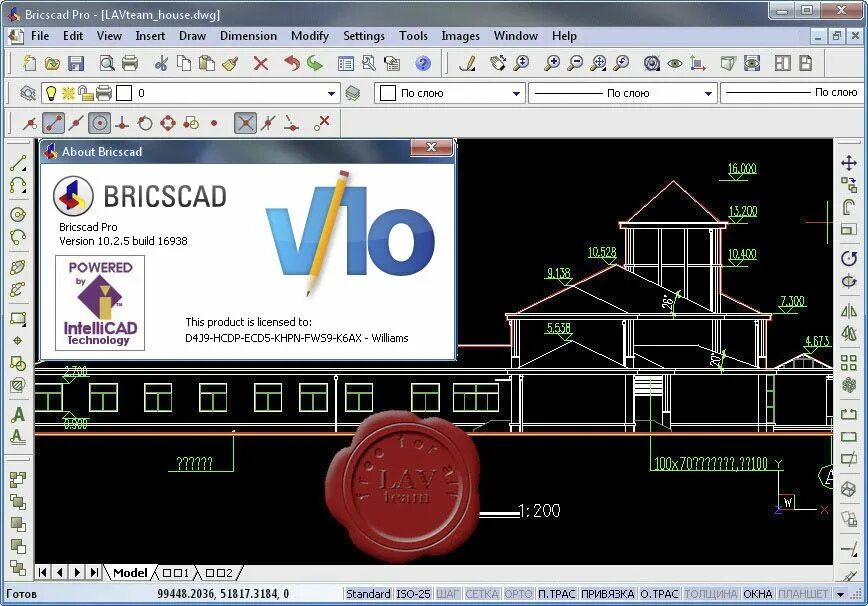Click the coordinates readout in status bar

coord(223,594)
